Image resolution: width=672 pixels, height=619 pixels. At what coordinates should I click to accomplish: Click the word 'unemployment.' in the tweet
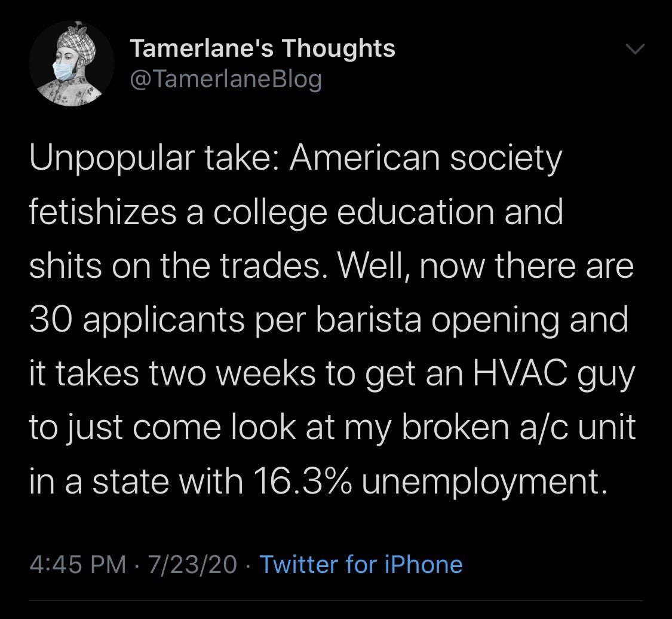(484, 482)
